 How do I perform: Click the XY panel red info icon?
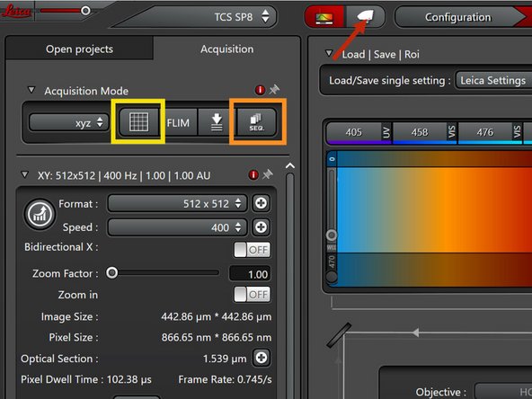click(x=253, y=175)
